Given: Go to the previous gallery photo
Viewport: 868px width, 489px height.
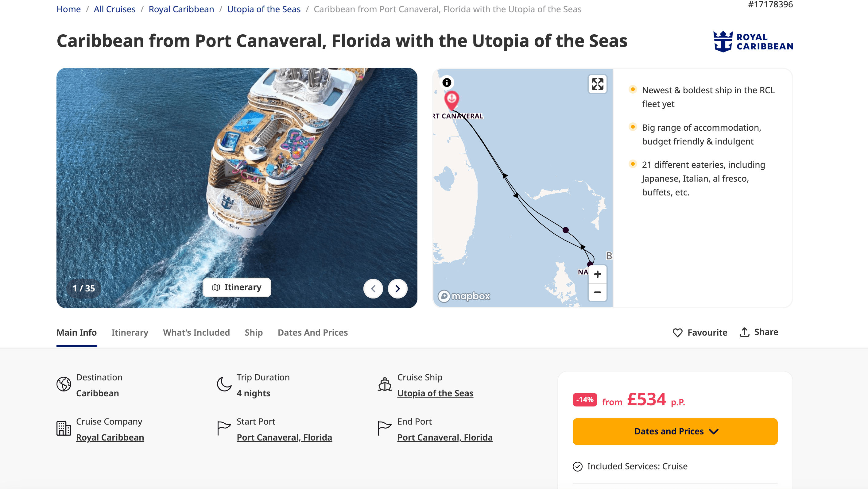Looking at the screenshot, I should click(373, 289).
